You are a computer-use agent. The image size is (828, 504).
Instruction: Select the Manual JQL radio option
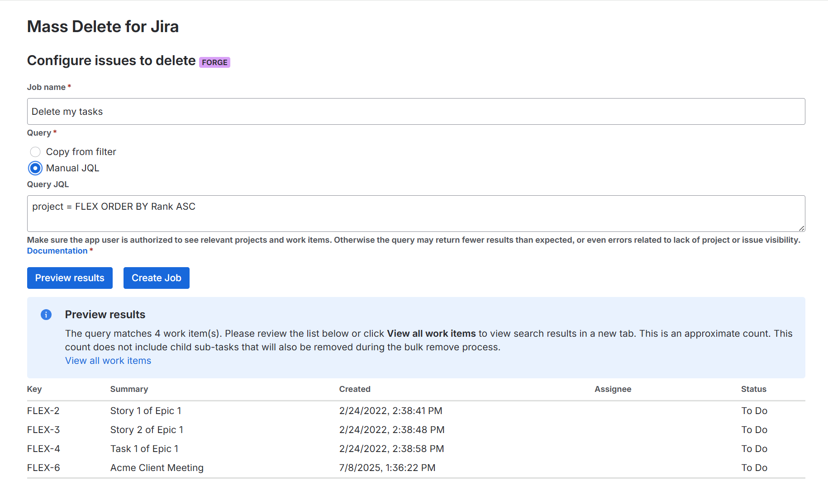(35, 168)
